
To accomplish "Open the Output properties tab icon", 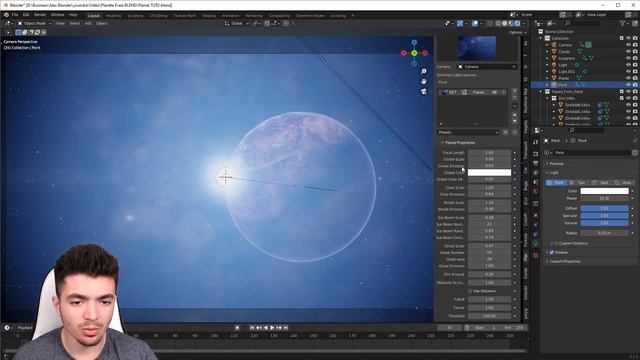I will [536, 163].
